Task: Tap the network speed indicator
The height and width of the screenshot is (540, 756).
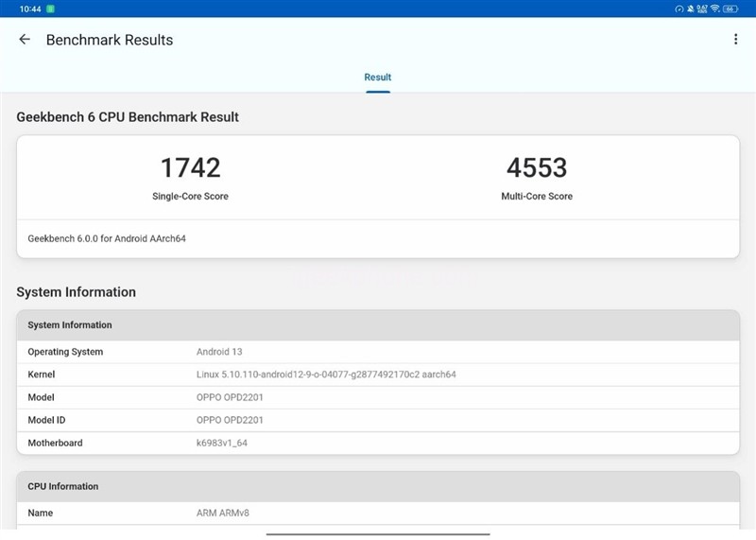Action: pos(702,9)
